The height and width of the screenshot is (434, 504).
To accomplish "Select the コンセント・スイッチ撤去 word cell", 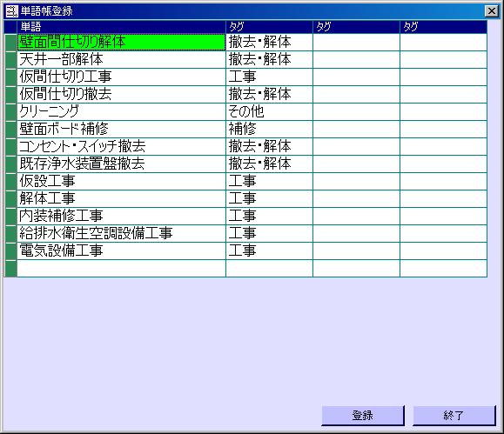I will [x=122, y=146].
